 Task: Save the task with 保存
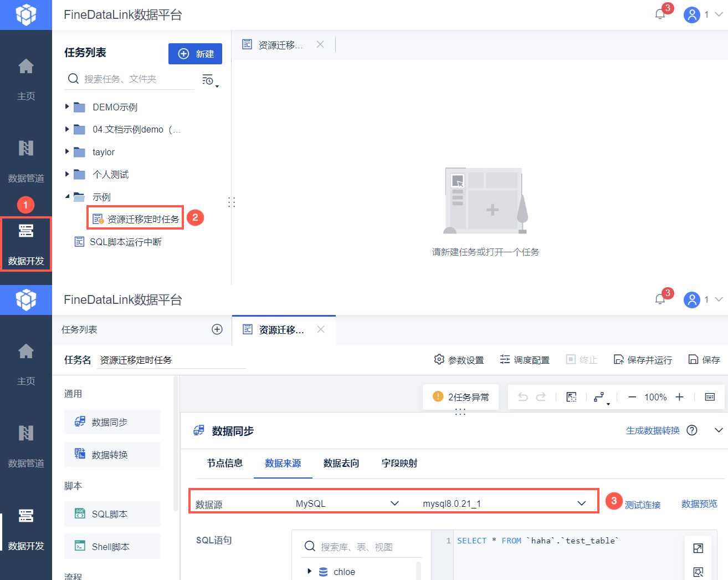704,360
